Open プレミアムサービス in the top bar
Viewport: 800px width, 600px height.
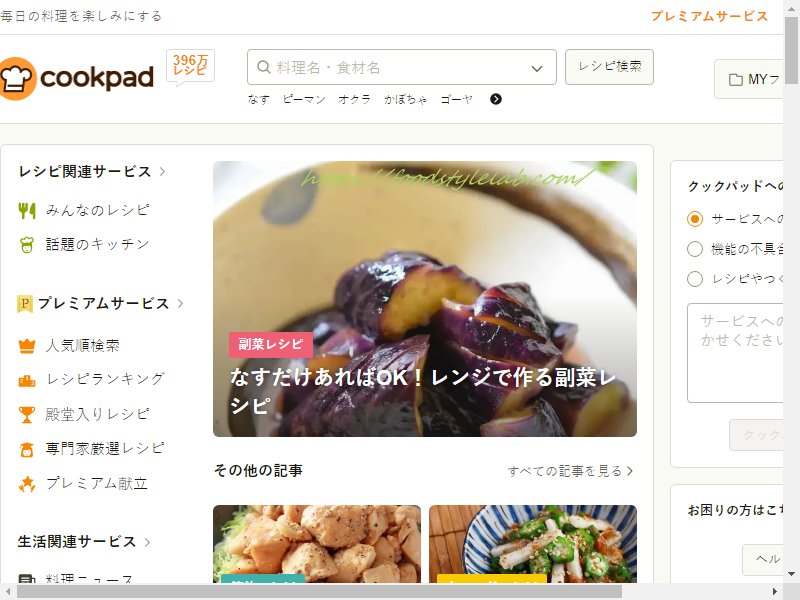tap(709, 16)
